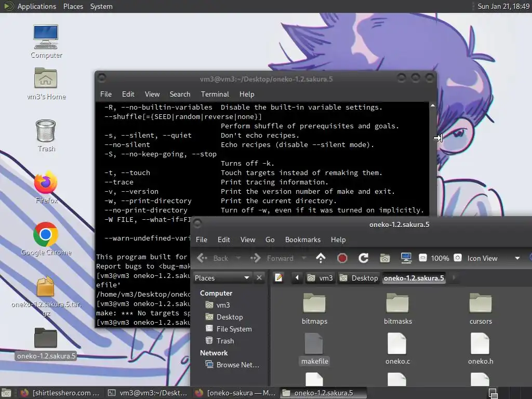Open the bitmaps folder
Viewport: 532px width, 399px height.
tap(314, 309)
